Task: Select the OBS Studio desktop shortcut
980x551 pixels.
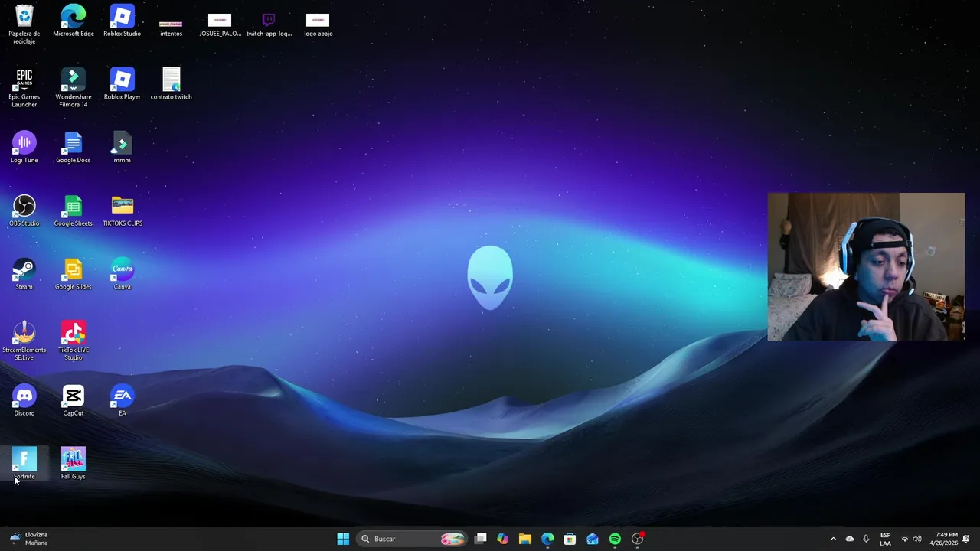Action: tap(24, 211)
